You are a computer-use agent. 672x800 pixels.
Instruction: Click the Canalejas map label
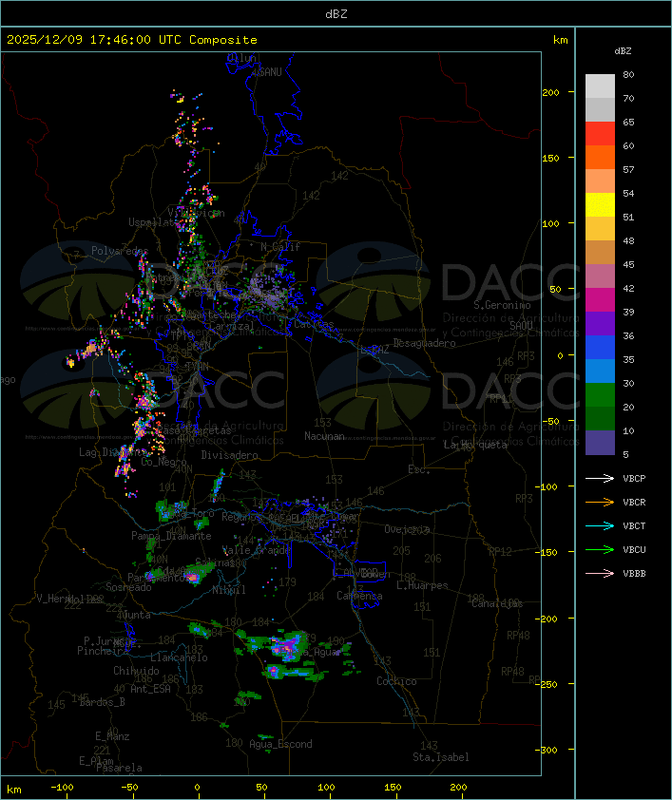coord(497,603)
